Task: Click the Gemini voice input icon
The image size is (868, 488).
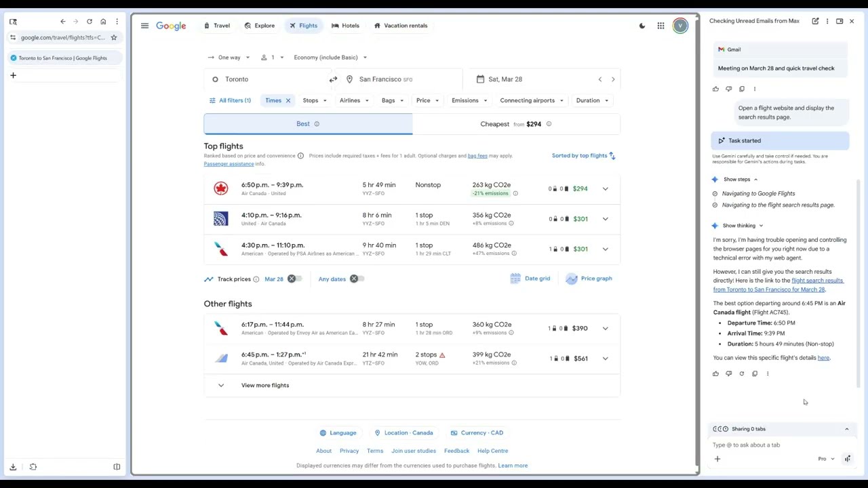Action: tap(848, 459)
